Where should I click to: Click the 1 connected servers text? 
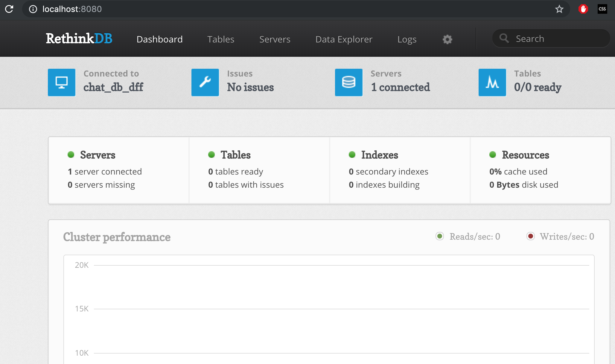pos(401,87)
